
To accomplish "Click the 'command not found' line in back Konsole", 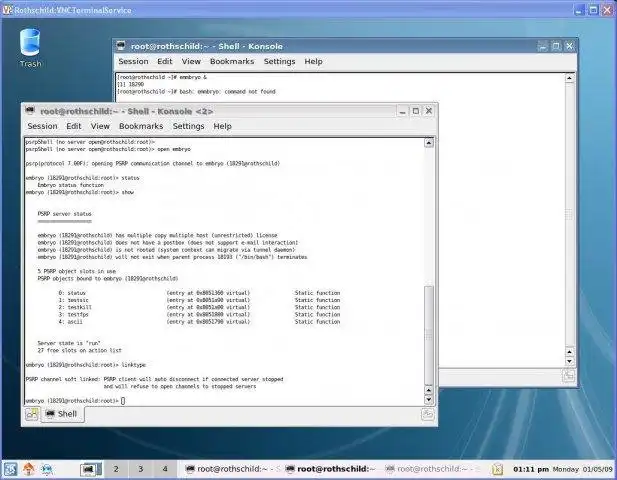I will point(196,92).
